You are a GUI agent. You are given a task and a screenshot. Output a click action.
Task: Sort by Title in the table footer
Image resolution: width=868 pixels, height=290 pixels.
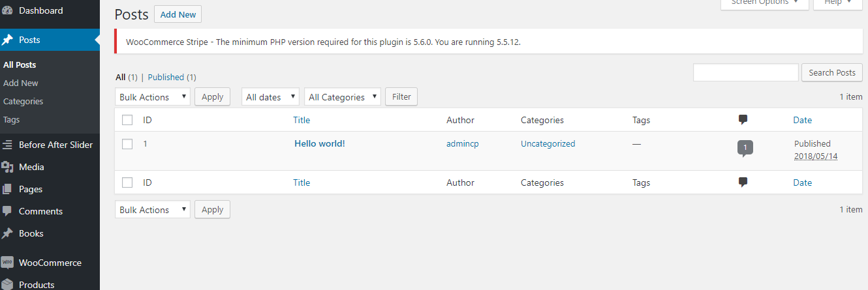302,182
